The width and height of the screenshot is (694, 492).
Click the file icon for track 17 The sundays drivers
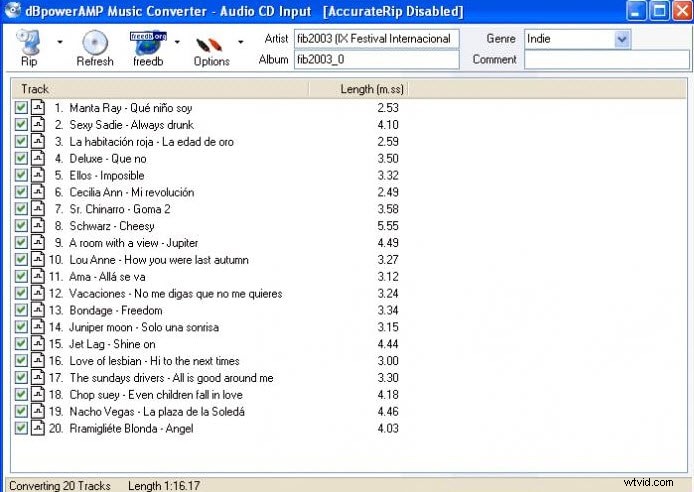coord(38,377)
